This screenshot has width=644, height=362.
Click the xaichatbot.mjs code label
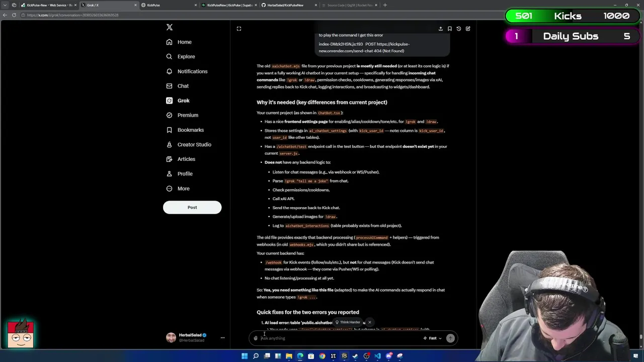point(286,66)
